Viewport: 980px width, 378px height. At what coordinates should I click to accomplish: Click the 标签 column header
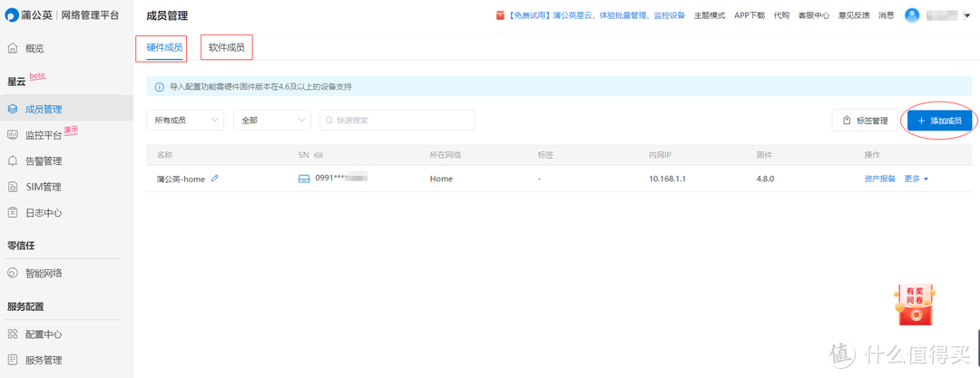tap(545, 154)
